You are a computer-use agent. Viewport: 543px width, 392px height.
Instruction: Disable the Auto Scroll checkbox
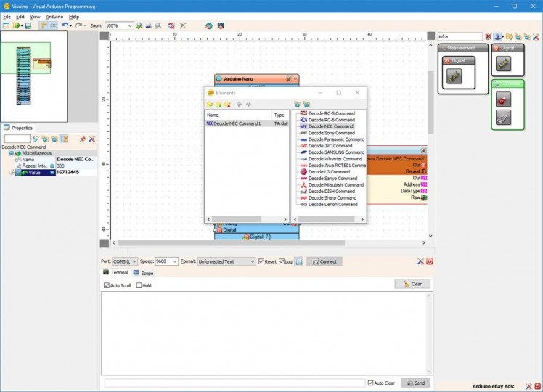pos(107,285)
